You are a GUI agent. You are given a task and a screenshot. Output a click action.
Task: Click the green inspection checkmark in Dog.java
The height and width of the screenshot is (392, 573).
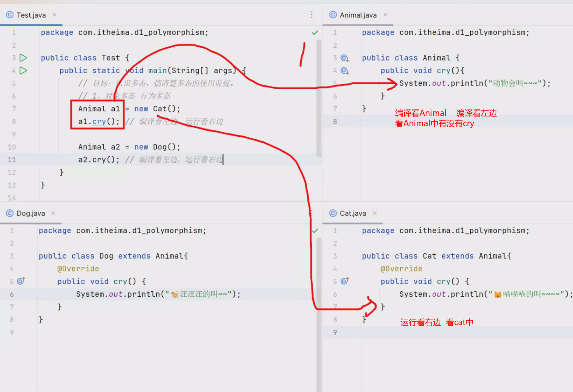[315, 231]
